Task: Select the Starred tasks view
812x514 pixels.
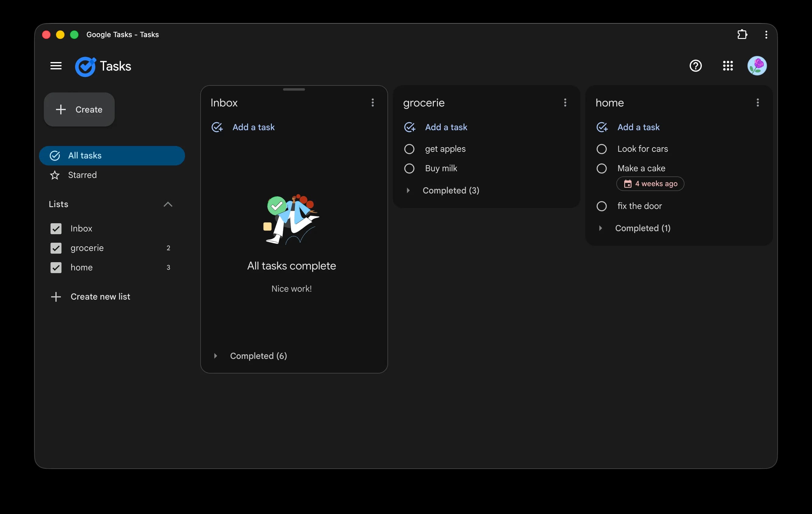Action: point(83,175)
